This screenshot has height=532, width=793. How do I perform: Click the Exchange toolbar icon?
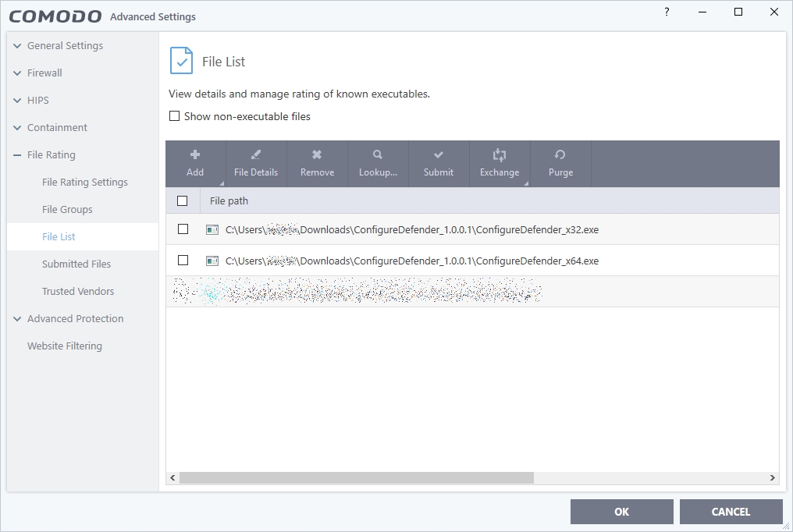(x=500, y=155)
